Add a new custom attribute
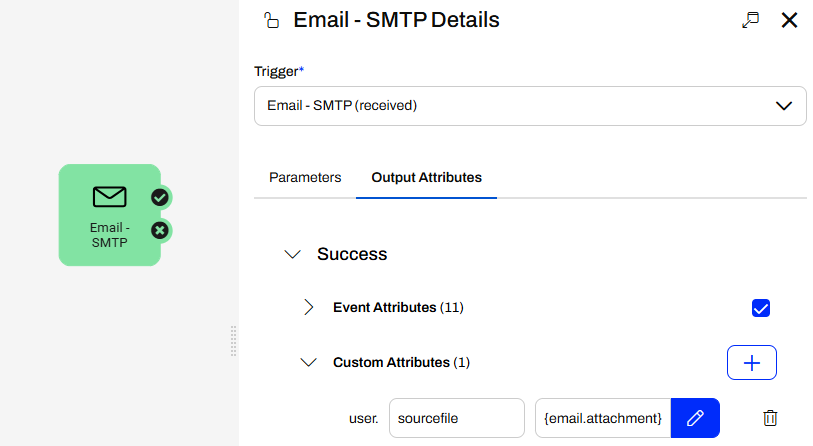 click(x=751, y=363)
